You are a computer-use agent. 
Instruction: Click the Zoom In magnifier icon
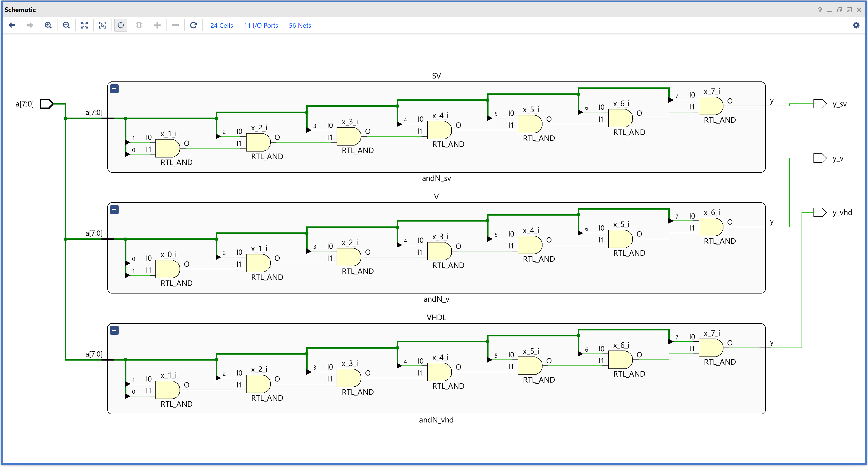tap(48, 25)
